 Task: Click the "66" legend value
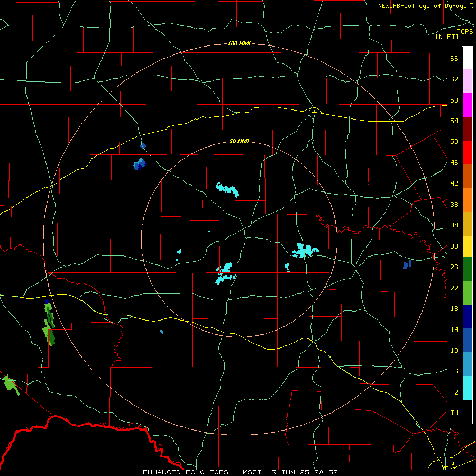pos(454,58)
